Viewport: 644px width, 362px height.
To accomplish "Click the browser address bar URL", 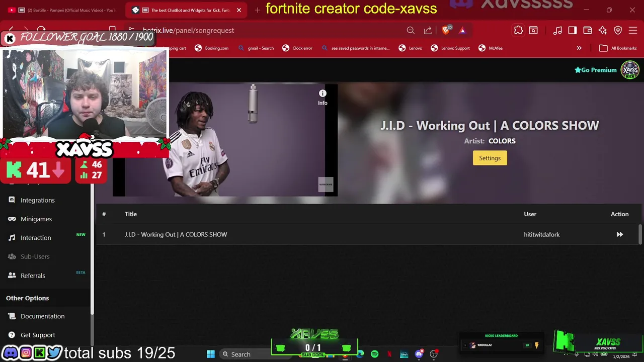I will [x=188, y=30].
